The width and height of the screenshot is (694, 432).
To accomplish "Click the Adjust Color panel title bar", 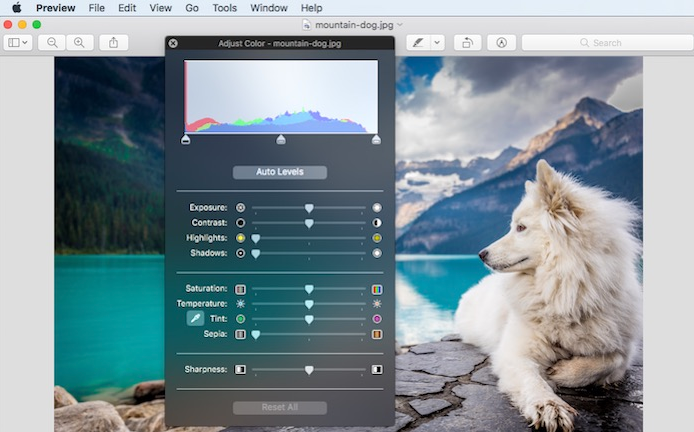I will pyautogui.click(x=280, y=43).
